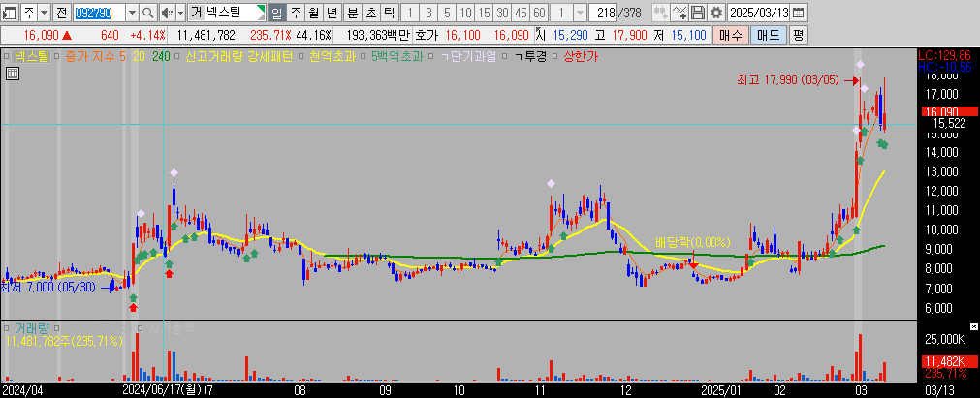Select the 45 interval button
The width and height of the screenshot is (980, 398).
[x=521, y=12]
